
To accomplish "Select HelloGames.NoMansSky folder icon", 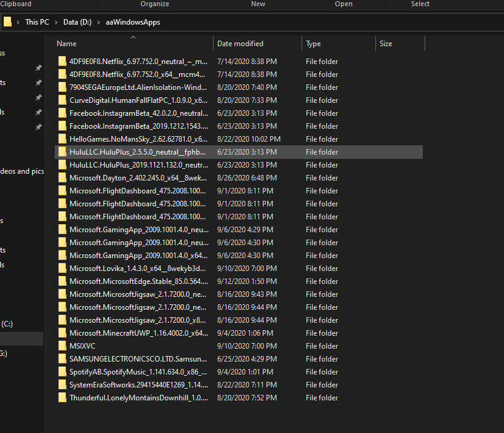I will 62,139.
